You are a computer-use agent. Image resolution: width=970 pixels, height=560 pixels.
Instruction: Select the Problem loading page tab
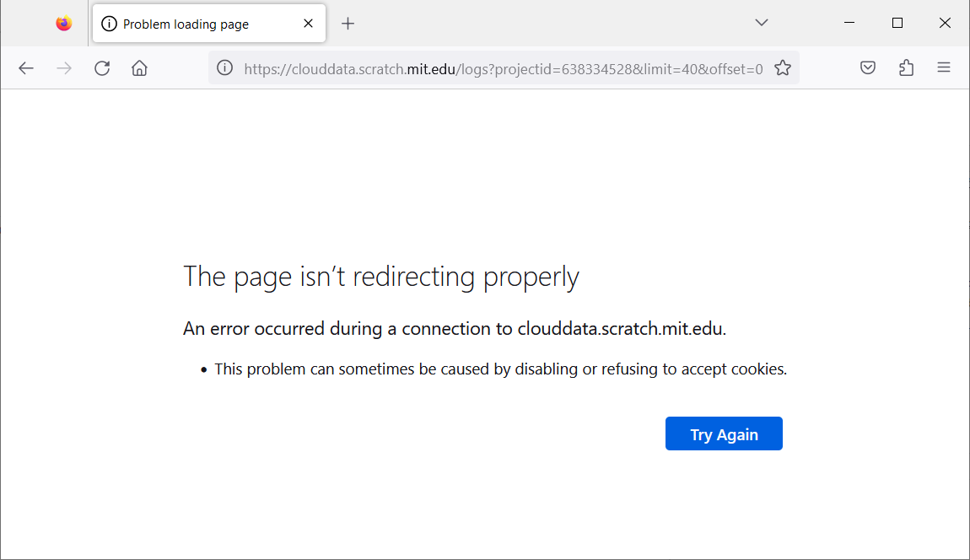point(209,24)
